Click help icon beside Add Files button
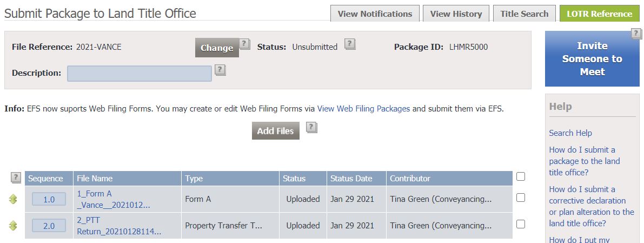Screen dimensions: 644x243 point(312,128)
